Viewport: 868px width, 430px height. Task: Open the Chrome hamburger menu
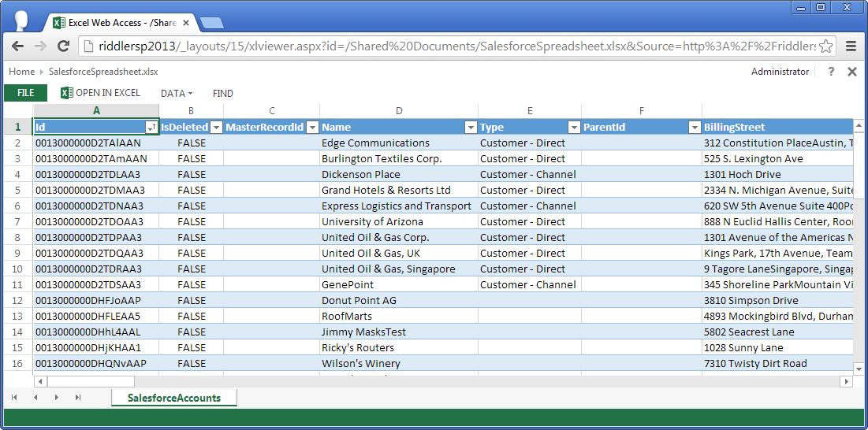pos(851,46)
